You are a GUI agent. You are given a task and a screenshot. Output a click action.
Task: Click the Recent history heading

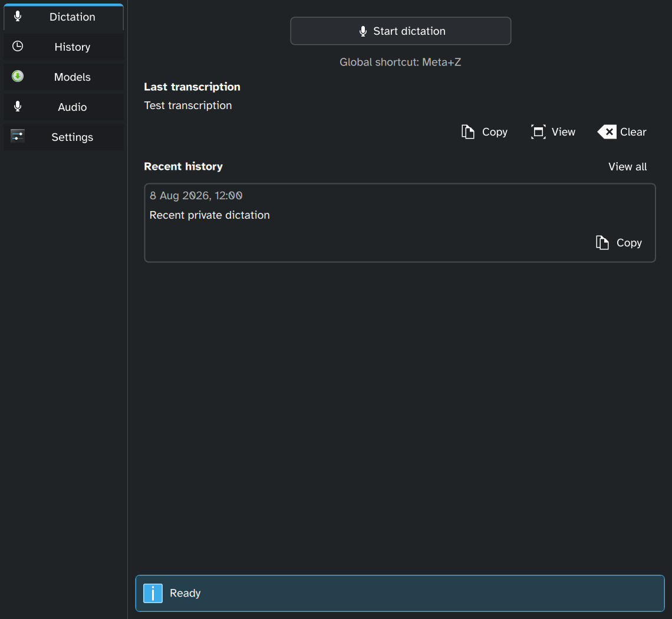coord(183,167)
